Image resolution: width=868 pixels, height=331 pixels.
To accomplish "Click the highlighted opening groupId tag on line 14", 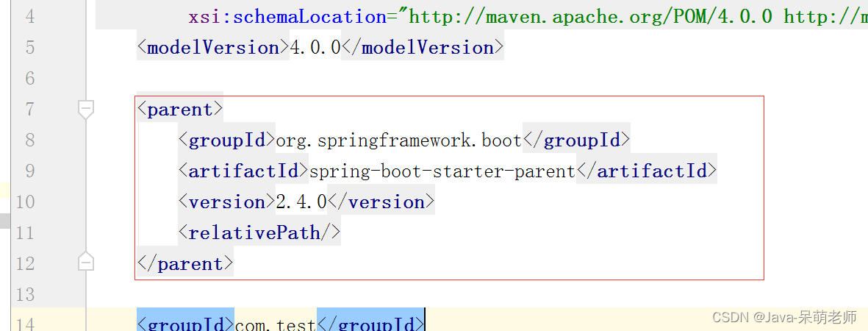I will pos(185,321).
